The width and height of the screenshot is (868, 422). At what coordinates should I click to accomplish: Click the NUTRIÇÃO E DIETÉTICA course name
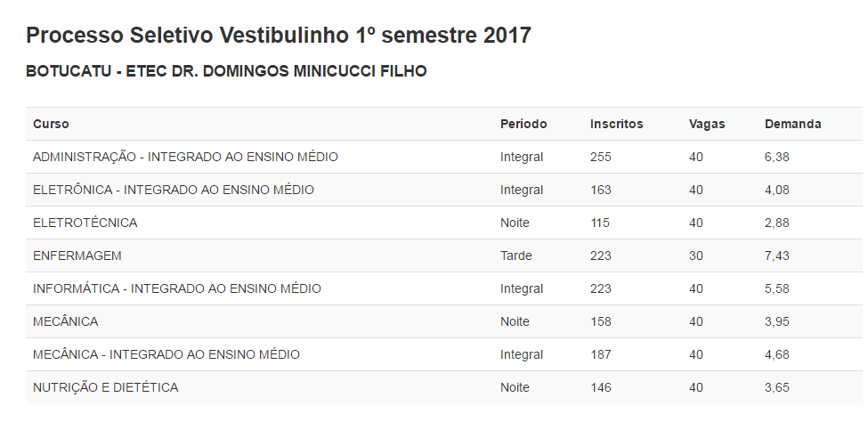[106, 387]
